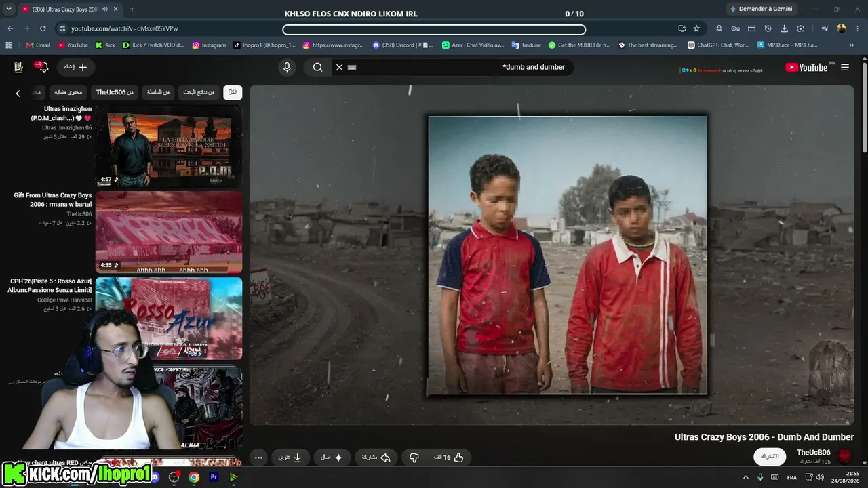
Task: Click the YouTube search magnifier button
Action: [x=317, y=67]
